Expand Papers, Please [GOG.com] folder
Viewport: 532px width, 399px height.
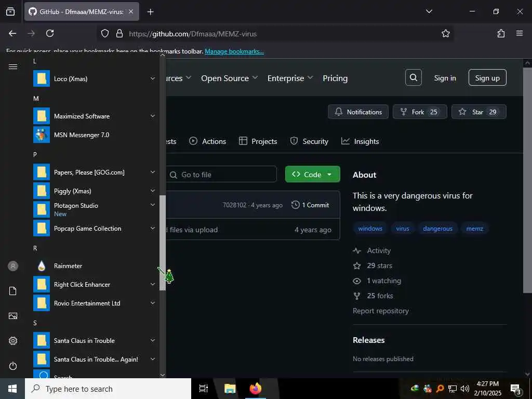[153, 172]
